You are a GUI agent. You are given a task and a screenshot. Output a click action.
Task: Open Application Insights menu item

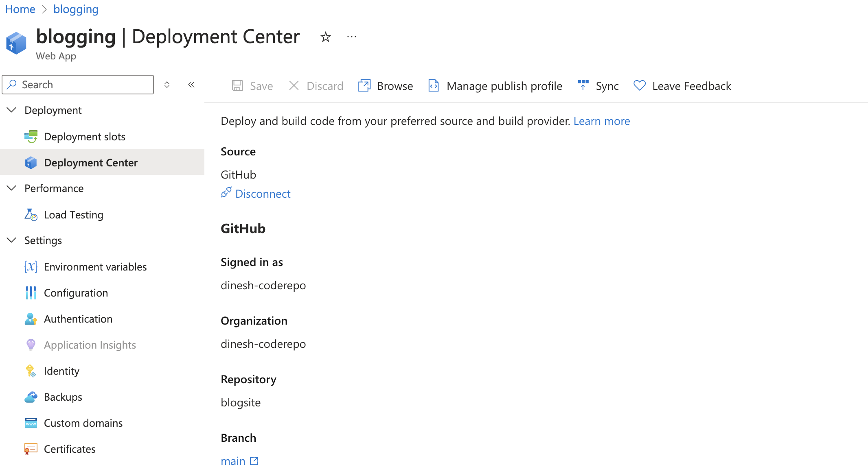(x=102, y=345)
